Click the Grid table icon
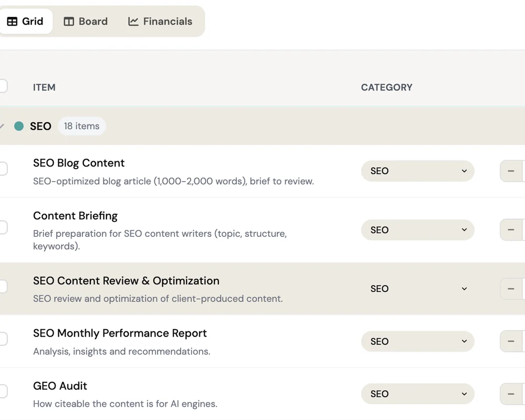Image resolution: width=525 pixels, height=420 pixels. tap(13, 22)
